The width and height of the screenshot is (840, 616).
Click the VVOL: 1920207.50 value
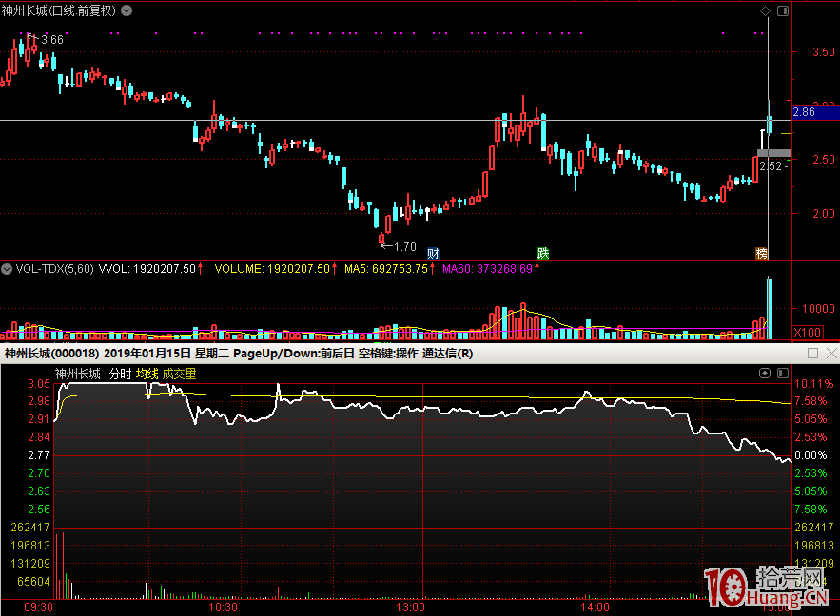pyautogui.click(x=147, y=269)
